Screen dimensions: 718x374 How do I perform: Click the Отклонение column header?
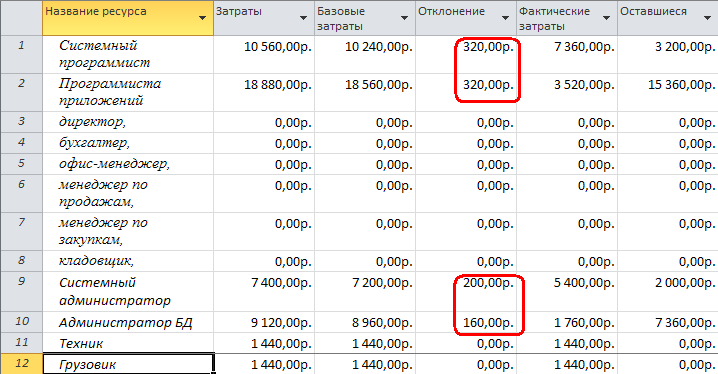click(466, 18)
